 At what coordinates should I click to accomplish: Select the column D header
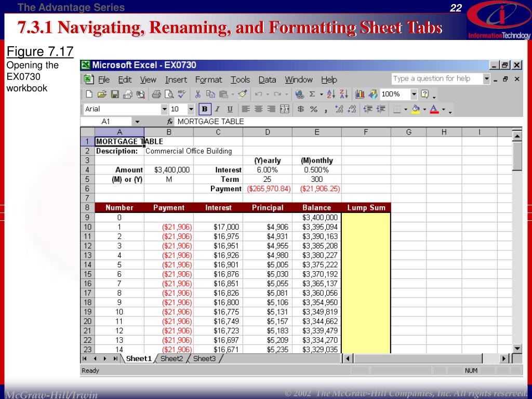pos(268,132)
